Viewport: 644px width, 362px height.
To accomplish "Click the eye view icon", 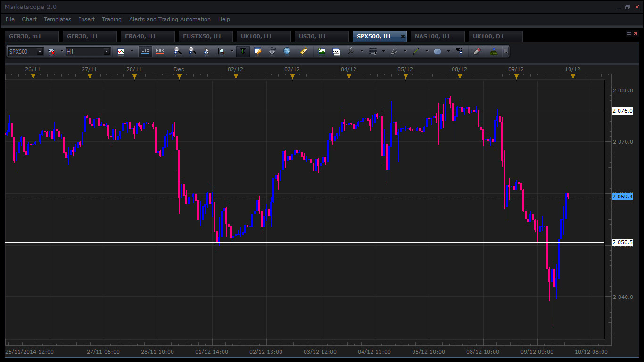I will pos(272,51).
